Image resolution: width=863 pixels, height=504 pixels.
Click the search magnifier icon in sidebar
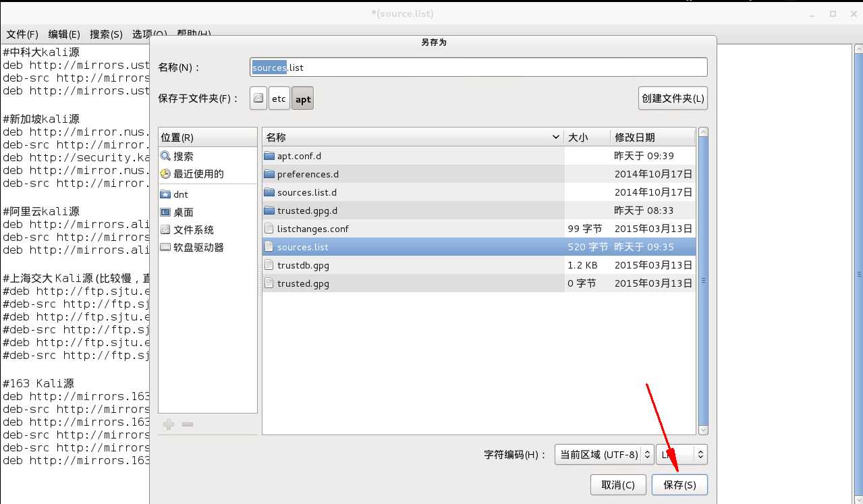[x=165, y=156]
